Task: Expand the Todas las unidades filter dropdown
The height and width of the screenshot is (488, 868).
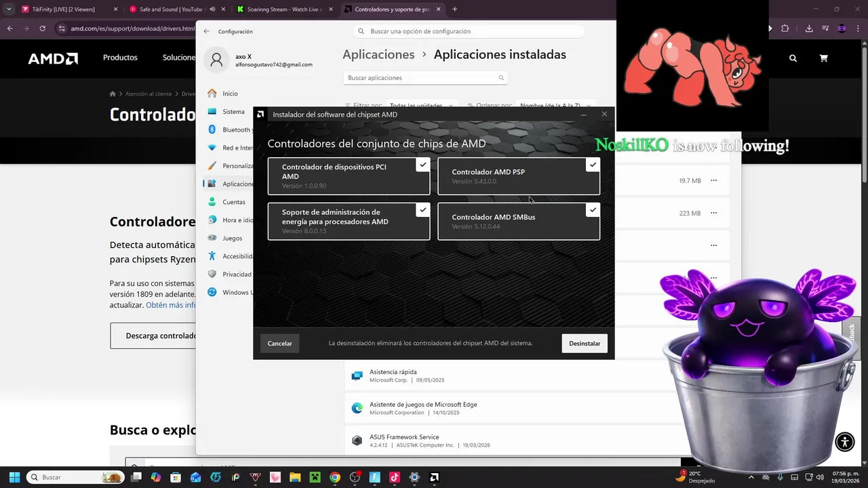Action: tap(421, 106)
